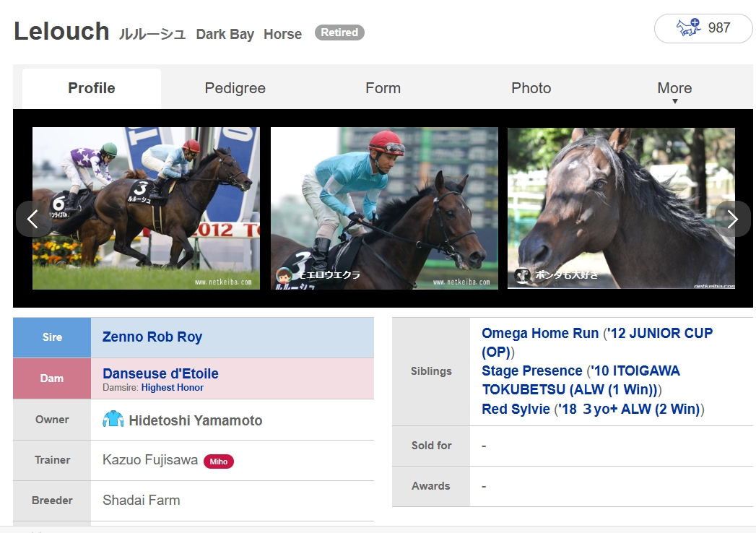Switch to the Form tab
Viewport: 756px width, 533px height.
(x=383, y=88)
